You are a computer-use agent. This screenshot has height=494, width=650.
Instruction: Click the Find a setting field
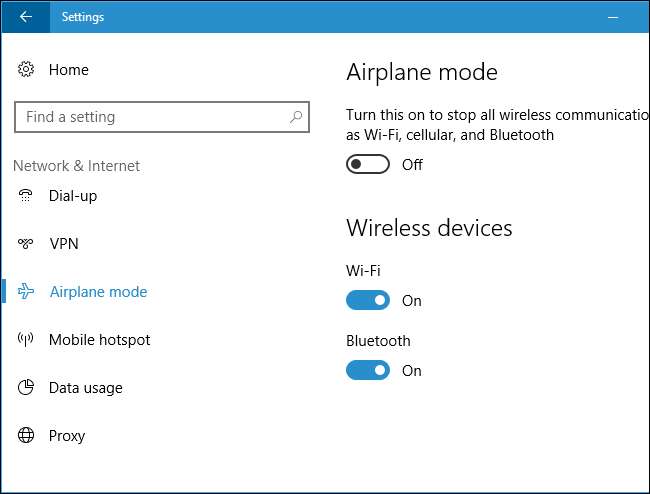(150, 117)
